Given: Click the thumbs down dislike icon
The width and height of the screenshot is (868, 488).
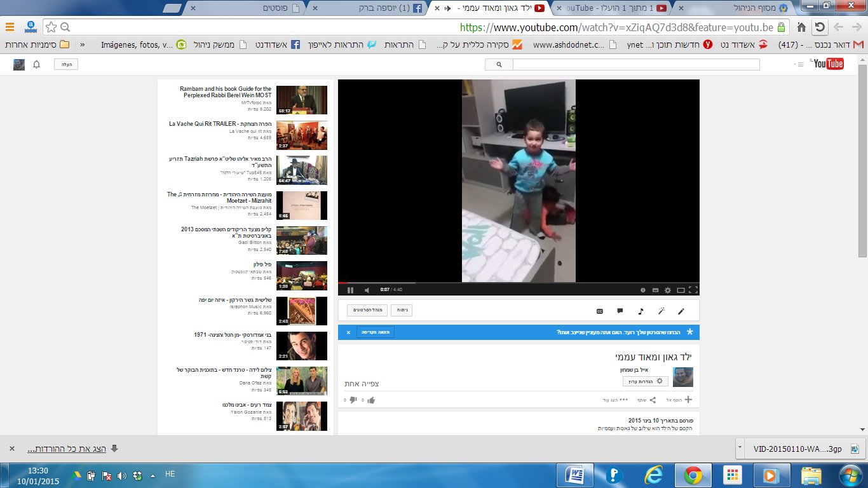Looking at the screenshot, I should coord(353,400).
